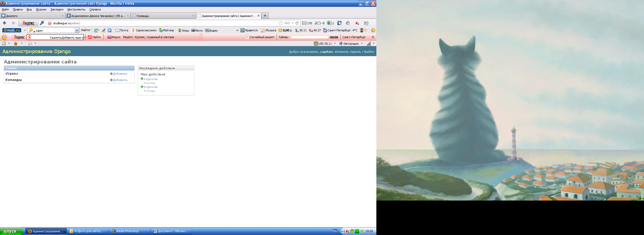
Task: Open the Игроки admin section
Action: point(12,74)
